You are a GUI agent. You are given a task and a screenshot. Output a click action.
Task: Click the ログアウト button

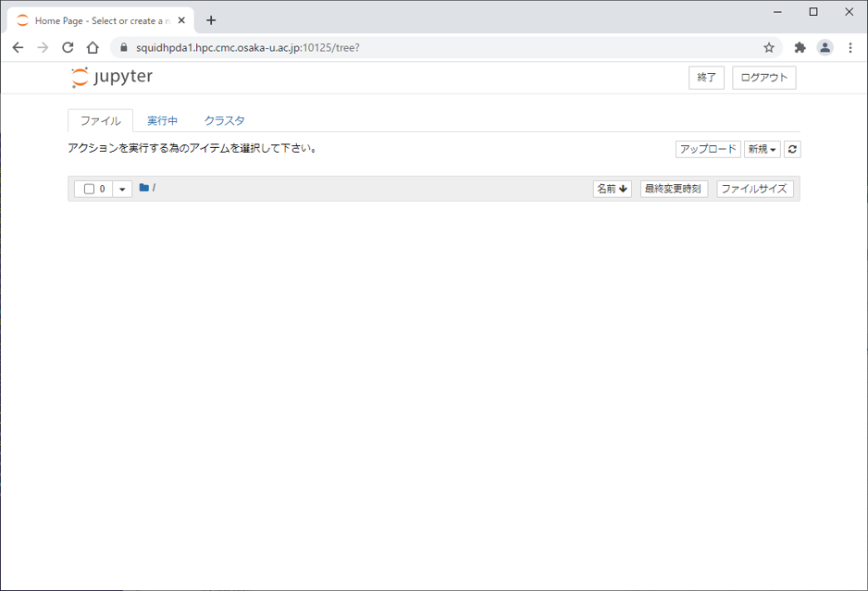click(x=763, y=78)
